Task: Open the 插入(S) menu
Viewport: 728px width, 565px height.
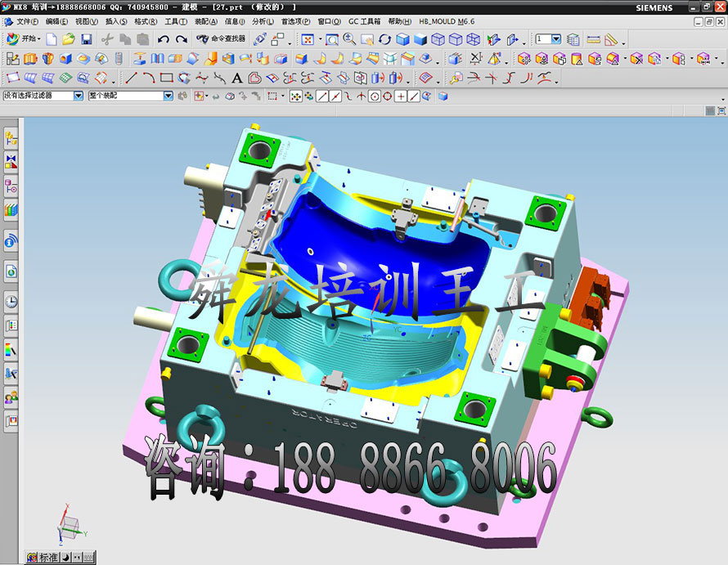Action: click(116, 21)
